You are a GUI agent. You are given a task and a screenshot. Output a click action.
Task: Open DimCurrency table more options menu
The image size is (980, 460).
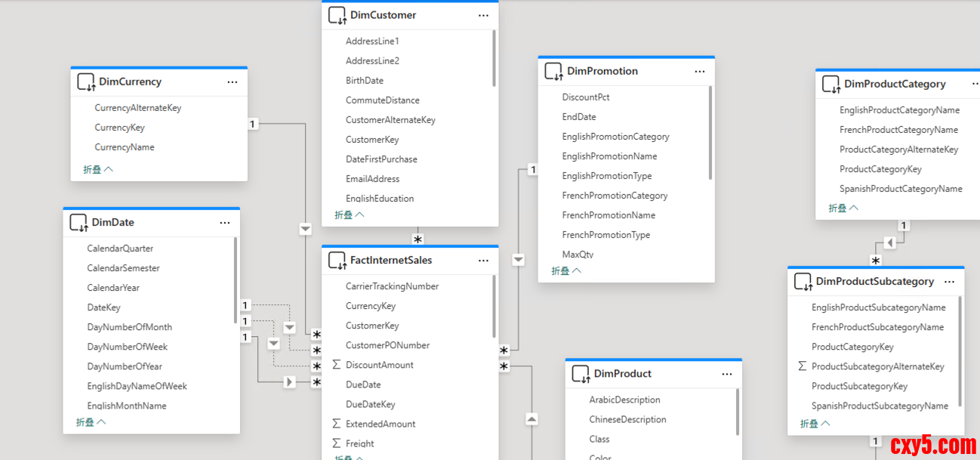(232, 82)
